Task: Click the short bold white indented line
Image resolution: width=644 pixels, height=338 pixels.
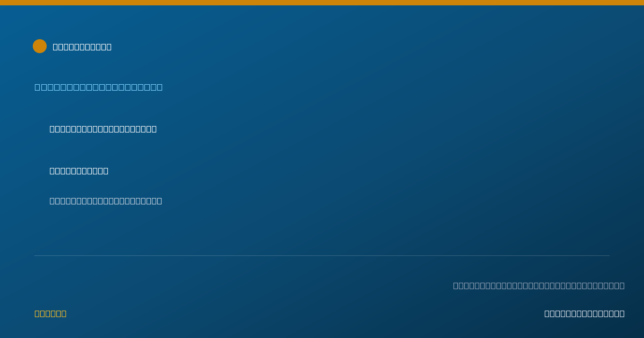Action: click(79, 171)
